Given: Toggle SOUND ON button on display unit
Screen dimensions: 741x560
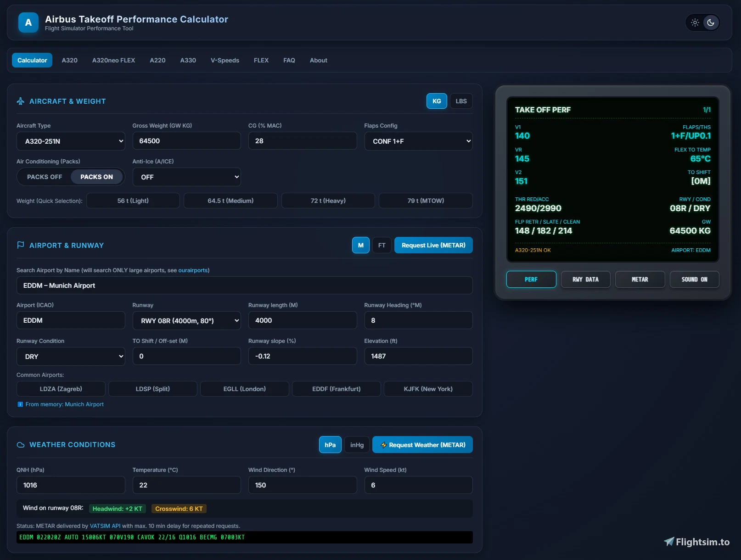Looking at the screenshot, I should coord(694,280).
